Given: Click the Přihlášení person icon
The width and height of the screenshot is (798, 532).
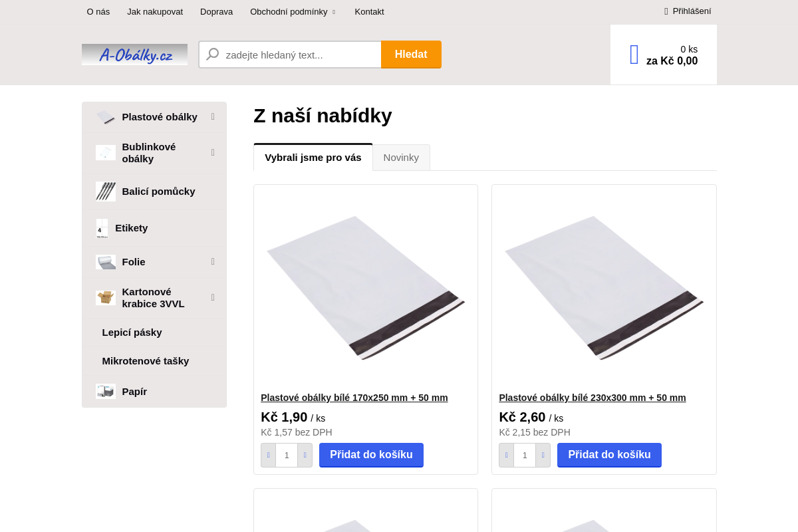Looking at the screenshot, I should click(x=665, y=11).
